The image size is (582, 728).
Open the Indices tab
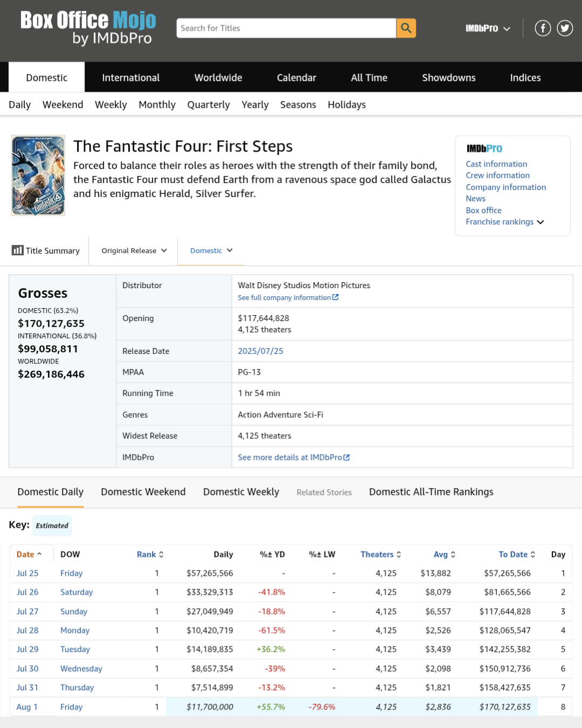(525, 78)
